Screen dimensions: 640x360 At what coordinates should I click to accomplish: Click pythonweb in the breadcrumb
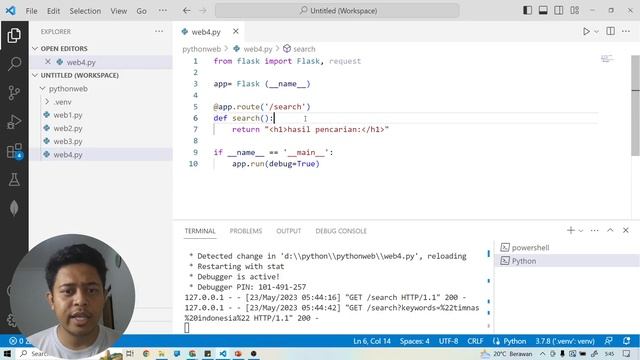[201, 49]
